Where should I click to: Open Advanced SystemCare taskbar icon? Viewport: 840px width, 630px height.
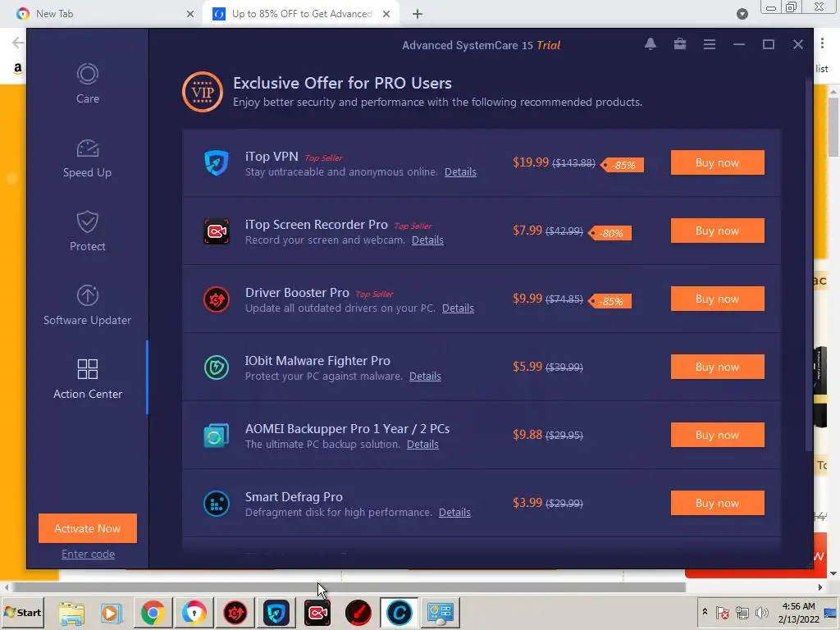pos(399,613)
